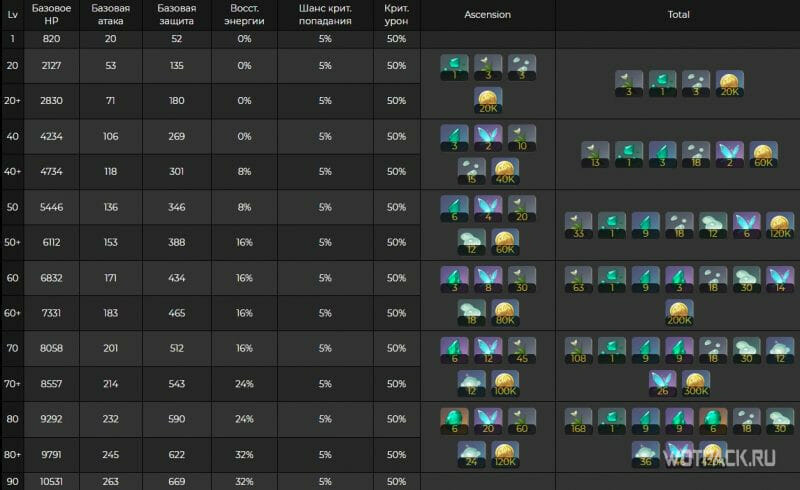Click the WOTPACK.RU watermark link
Image resolution: width=800 pixels, height=490 pixels.
[719, 458]
